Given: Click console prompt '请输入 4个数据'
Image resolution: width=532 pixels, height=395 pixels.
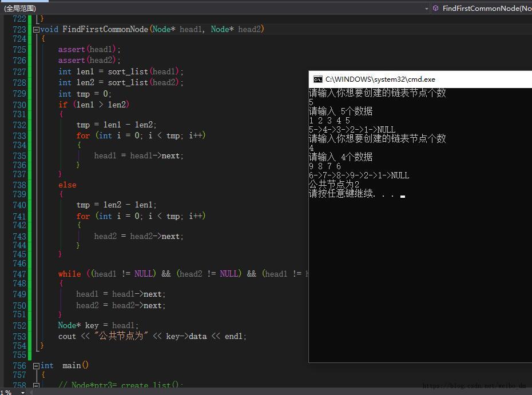Looking at the screenshot, I should point(340,157).
